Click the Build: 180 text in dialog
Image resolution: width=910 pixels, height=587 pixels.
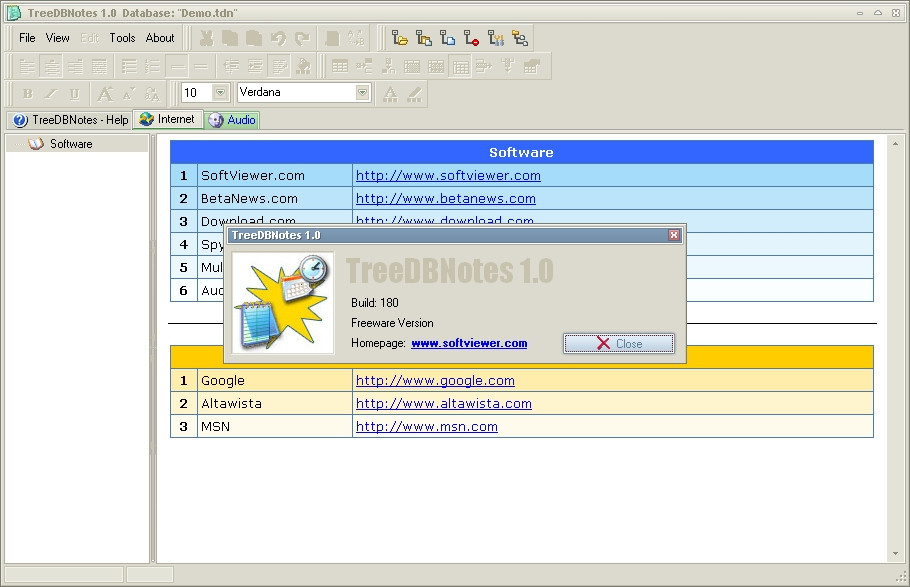coord(374,302)
